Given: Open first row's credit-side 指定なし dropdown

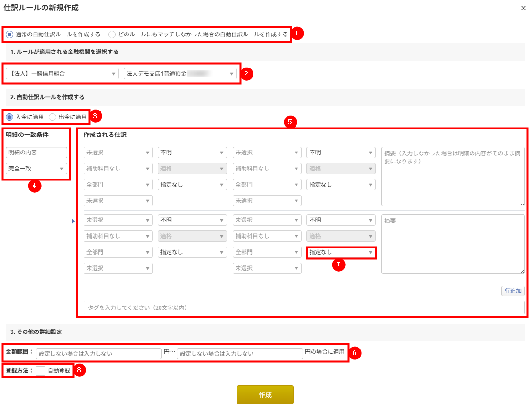Looking at the screenshot, I should (x=341, y=185).
